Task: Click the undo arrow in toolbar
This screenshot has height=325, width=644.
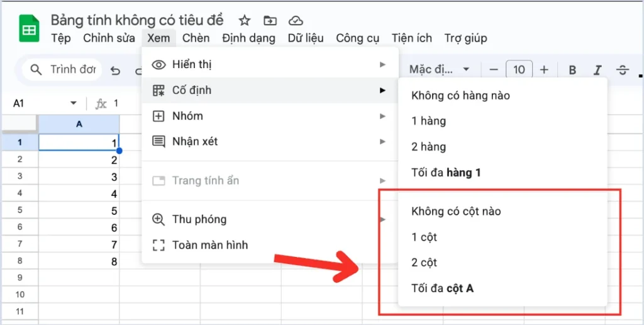Action: [x=116, y=71]
